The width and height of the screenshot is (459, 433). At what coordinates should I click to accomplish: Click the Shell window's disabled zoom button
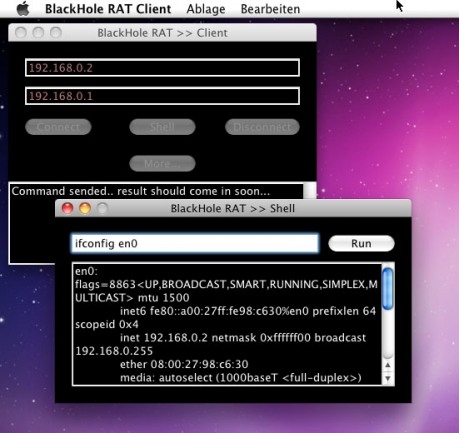102,208
